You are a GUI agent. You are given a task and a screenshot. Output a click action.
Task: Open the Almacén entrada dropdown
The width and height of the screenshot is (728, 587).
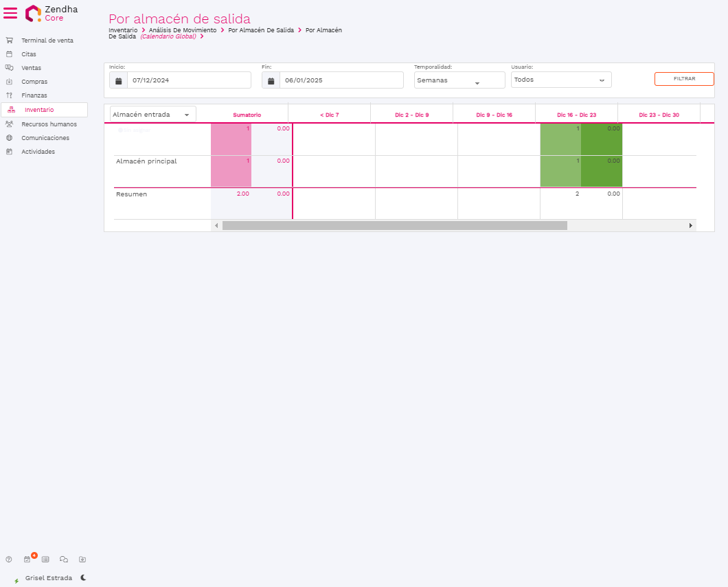[152, 115]
